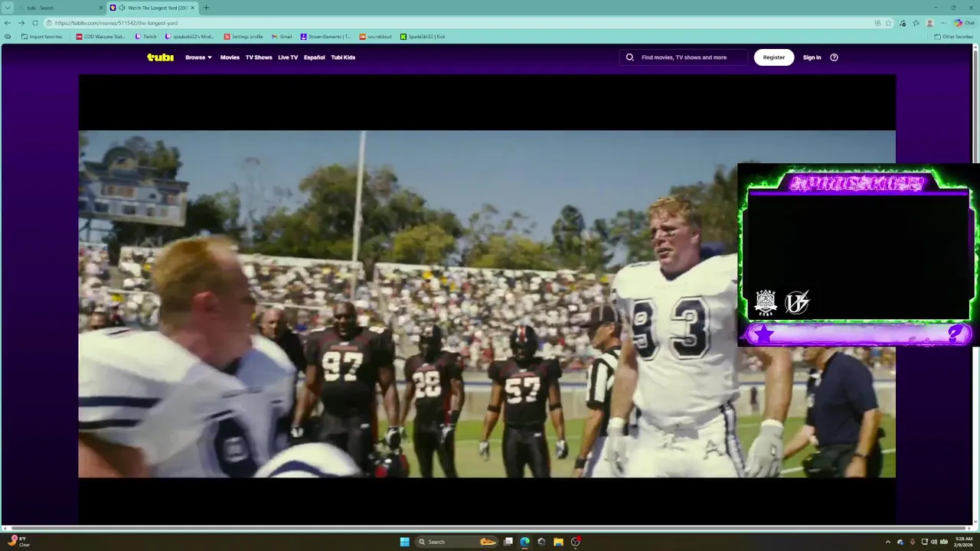
Task: Open File Explorer from the taskbar
Action: 558,542
